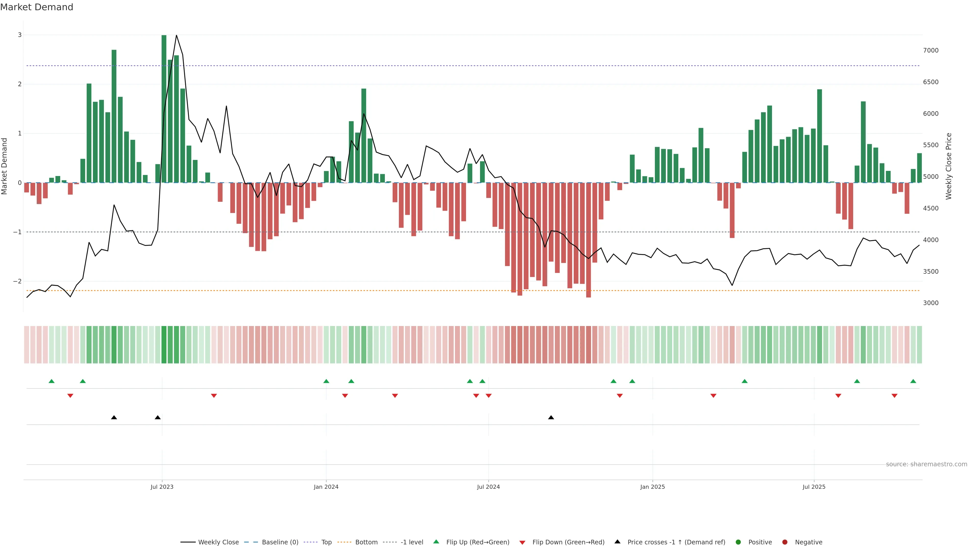Click Flip Down red triangle legend icon
Screen dimensions: 980x551
click(x=522, y=543)
